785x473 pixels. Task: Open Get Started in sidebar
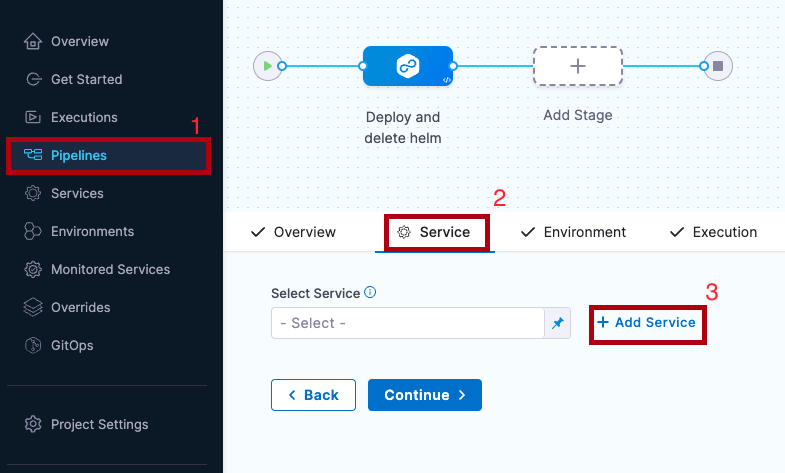click(x=86, y=79)
